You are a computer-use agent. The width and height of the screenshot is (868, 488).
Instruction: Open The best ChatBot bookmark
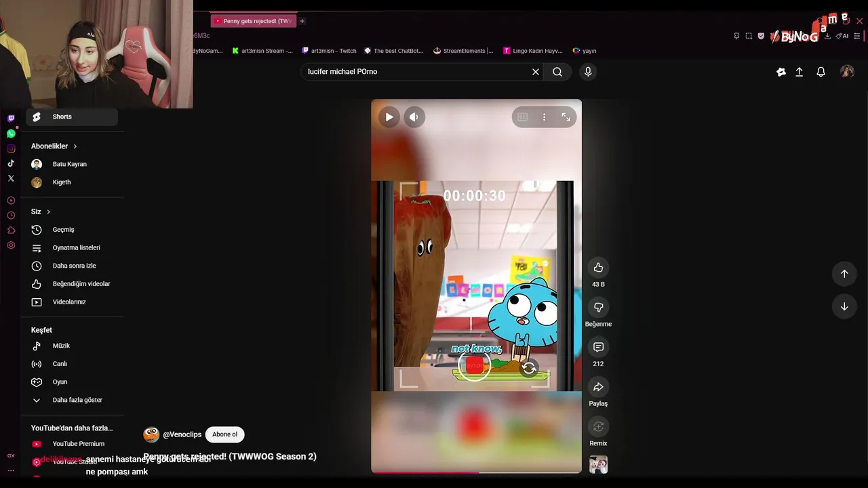pyautogui.click(x=393, y=51)
